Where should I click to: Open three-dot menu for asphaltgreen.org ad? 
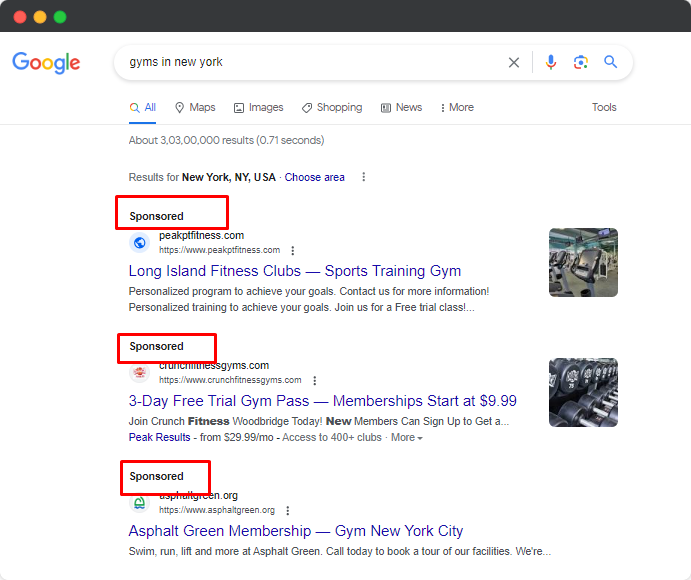[287, 510]
